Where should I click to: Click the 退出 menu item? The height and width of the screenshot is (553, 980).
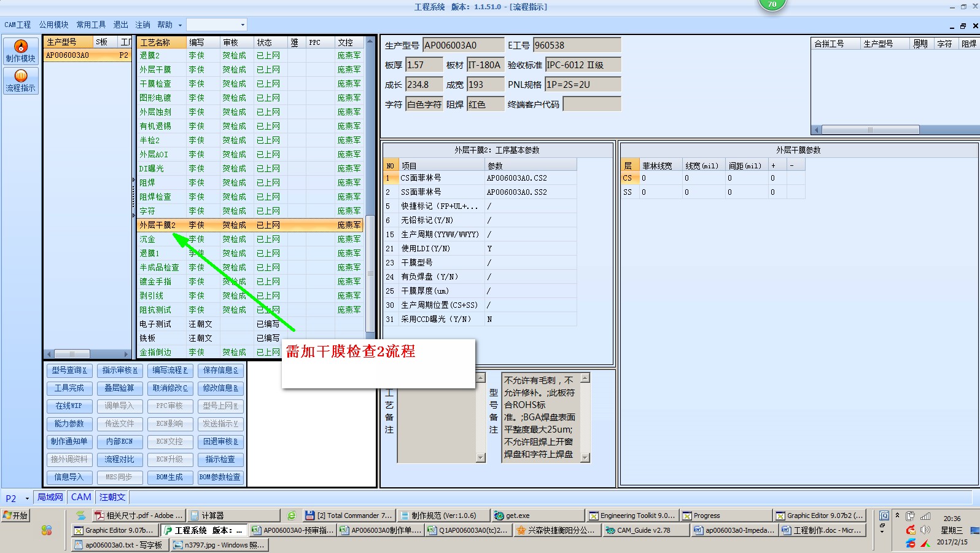(120, 25)
